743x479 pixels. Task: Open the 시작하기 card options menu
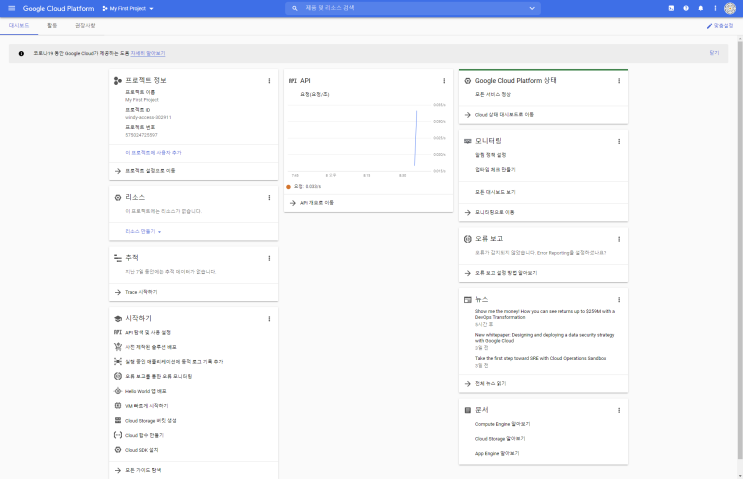269,319
